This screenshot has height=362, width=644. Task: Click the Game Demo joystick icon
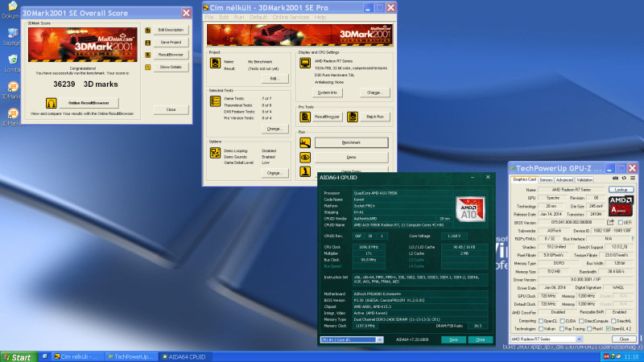point(305,171)
